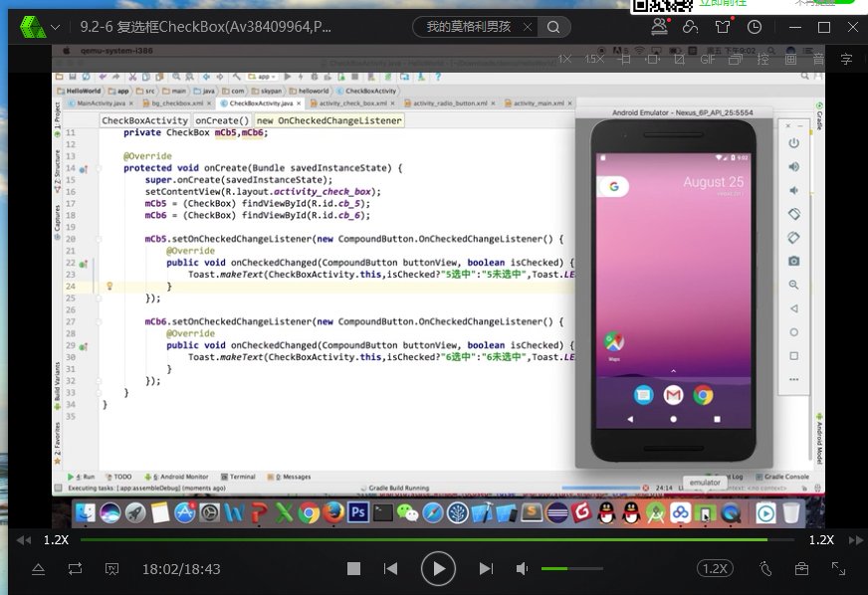Skip to the next video
The height and width of the screenshot is (595, 868).
coord(486,568)
